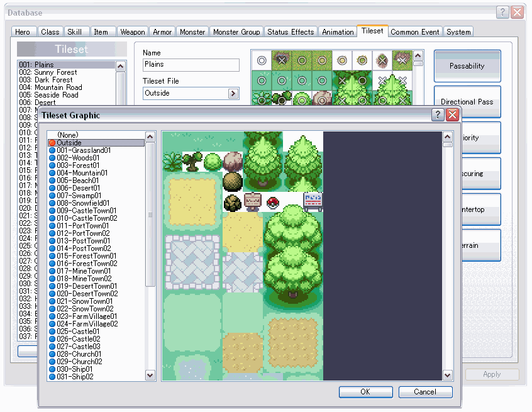Screen dimensions: 532x412
Task: Select the Poké Ball tile in preview
Action: 273,203
